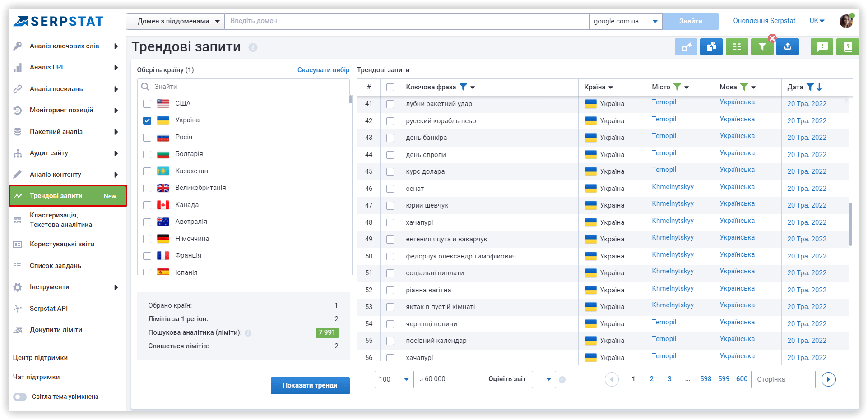Click the green filter toolbar button
The width and height of the screenshot is (868, 420).
click(x=762, y=46)
